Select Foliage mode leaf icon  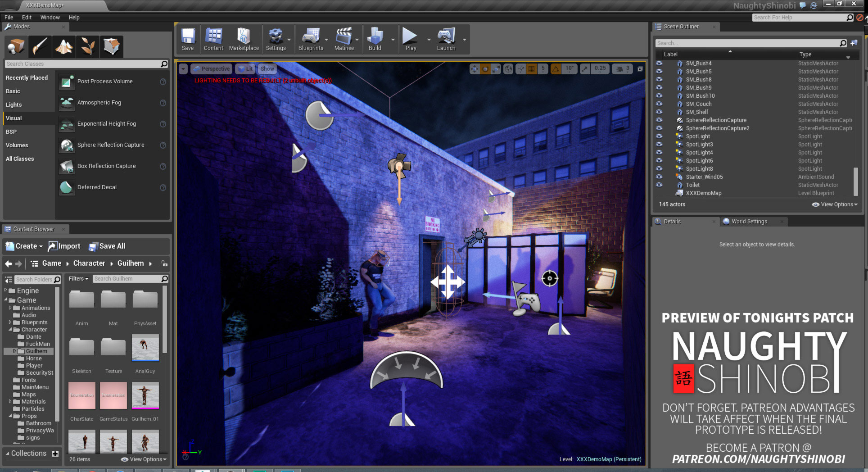pyautogui.click(x=88, y=46)
